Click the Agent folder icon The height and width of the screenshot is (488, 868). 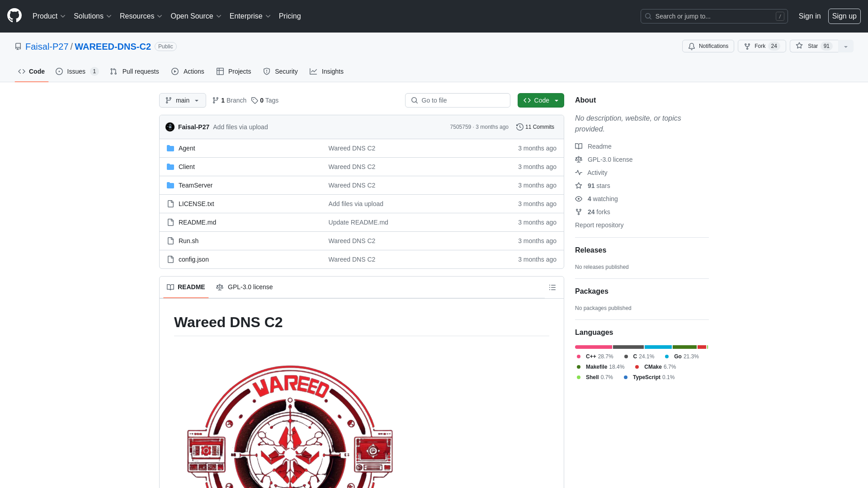170,148
